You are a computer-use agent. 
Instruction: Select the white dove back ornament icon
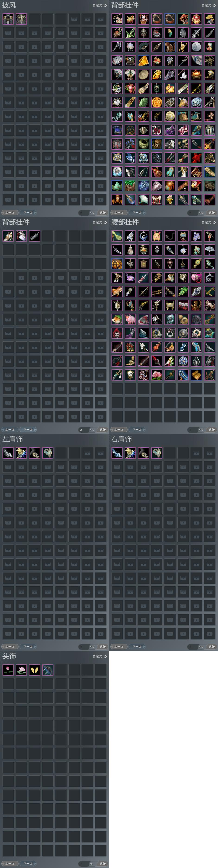[183, 75]
